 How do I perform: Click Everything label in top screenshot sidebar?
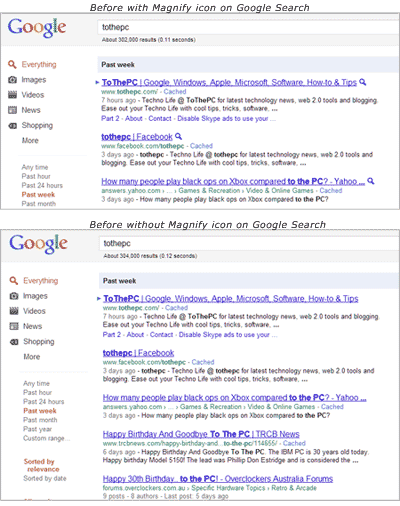pyautogui.click(x=39, y=64)
